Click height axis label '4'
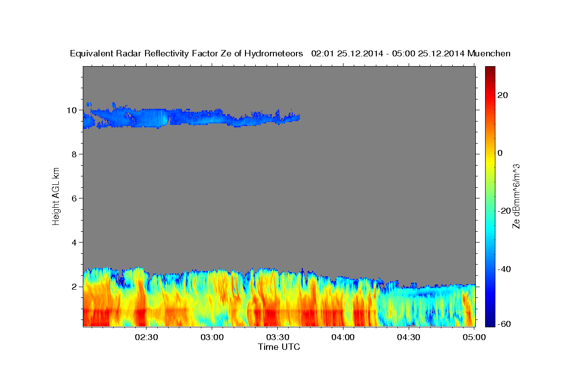 74,243
